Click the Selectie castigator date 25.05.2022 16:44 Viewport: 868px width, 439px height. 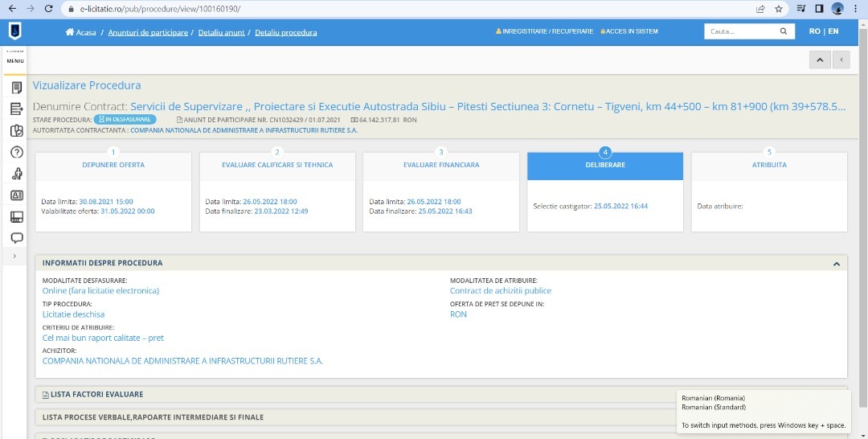620,206
